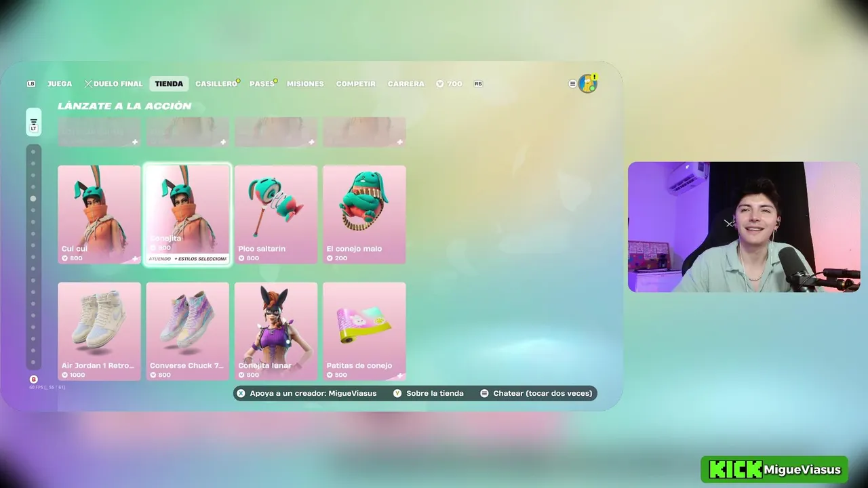Click the Estilos seleccionables label on Conejita
This screenshot has width=868, height=488.
[x=201, y=259]
